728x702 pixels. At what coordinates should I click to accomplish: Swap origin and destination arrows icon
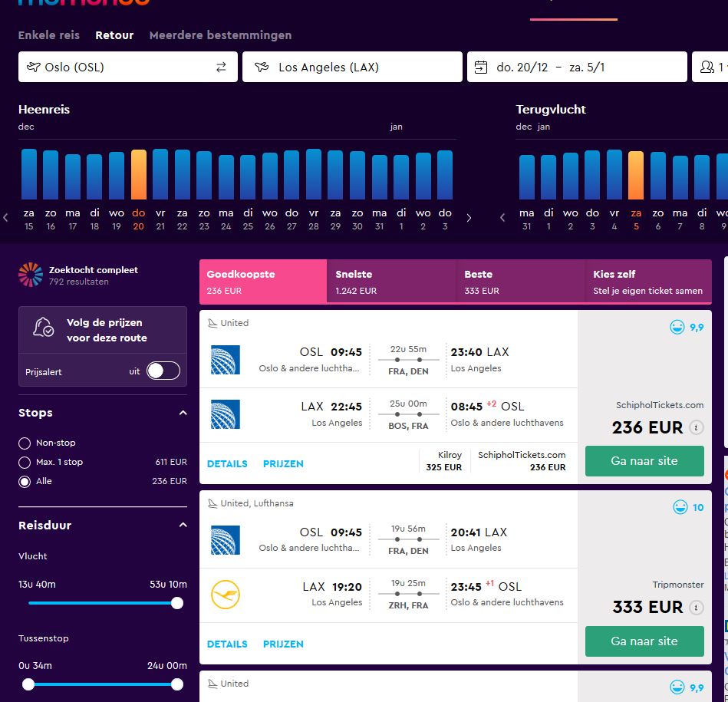coord(221,68)
